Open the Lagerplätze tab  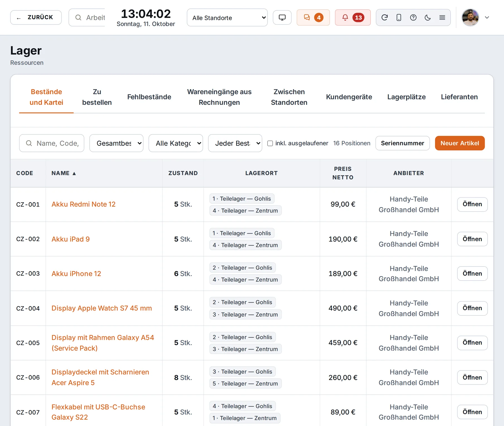(406, 97)
